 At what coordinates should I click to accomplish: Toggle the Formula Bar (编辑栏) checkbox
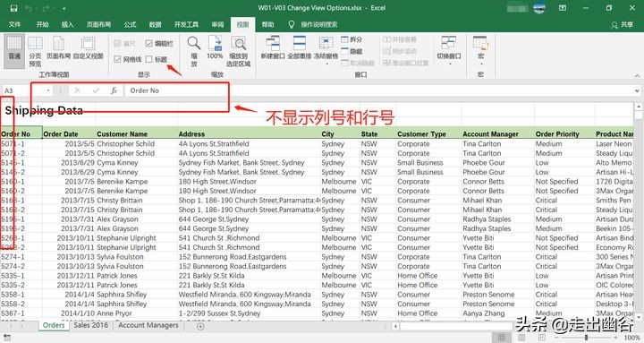point(148,43)
